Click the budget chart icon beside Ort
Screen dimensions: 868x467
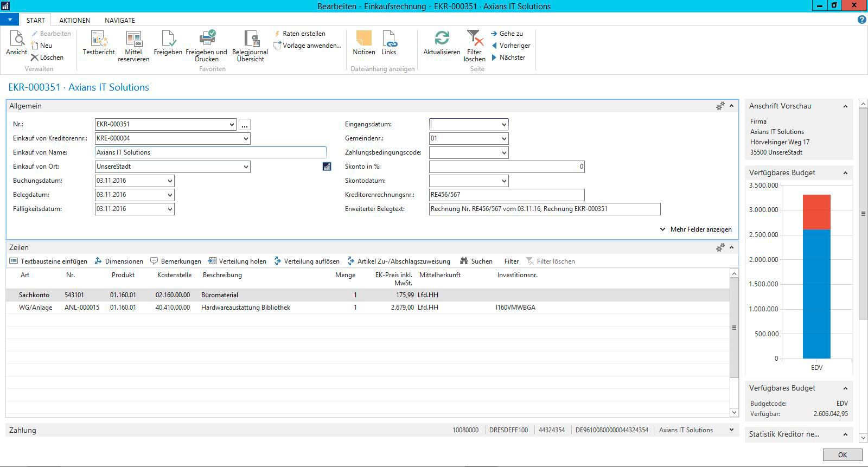[x=327, y=167]
